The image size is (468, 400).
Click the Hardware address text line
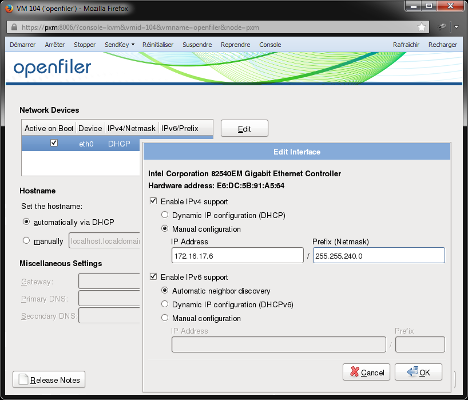pyautogui.click(x=216, y=186)
